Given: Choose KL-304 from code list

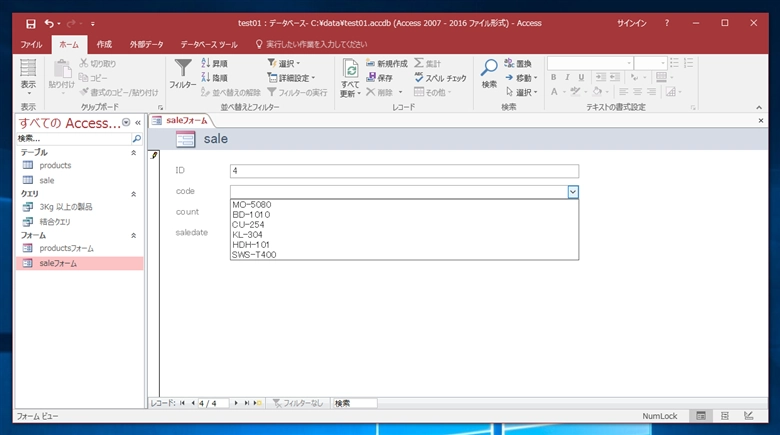Looking at the screenshot, I should (404, 234).
